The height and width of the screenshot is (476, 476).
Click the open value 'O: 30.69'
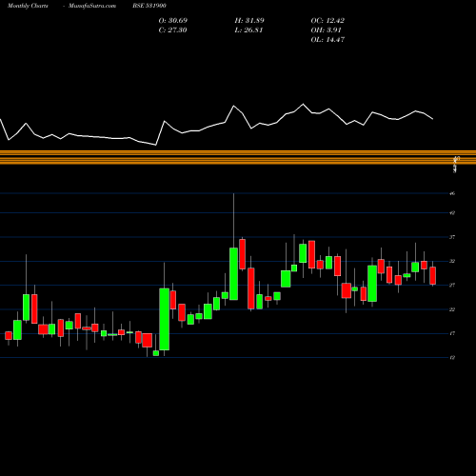pos(173,20)
